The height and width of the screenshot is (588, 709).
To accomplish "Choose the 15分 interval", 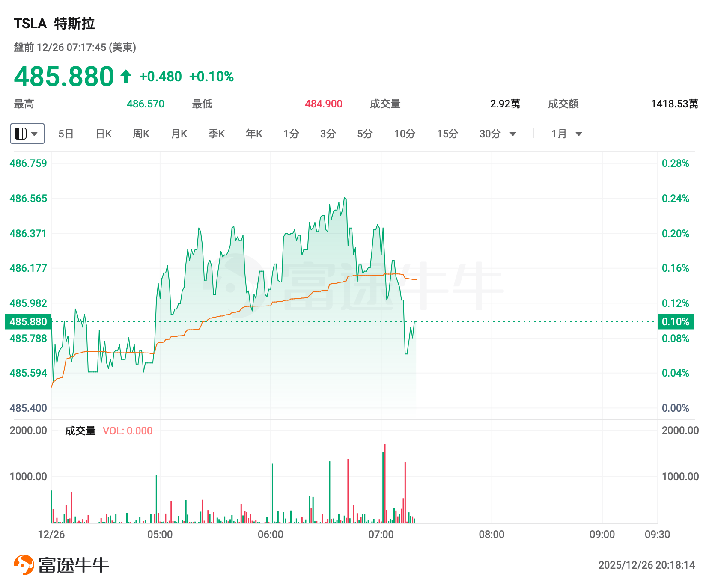I will [x=447, y=134].
